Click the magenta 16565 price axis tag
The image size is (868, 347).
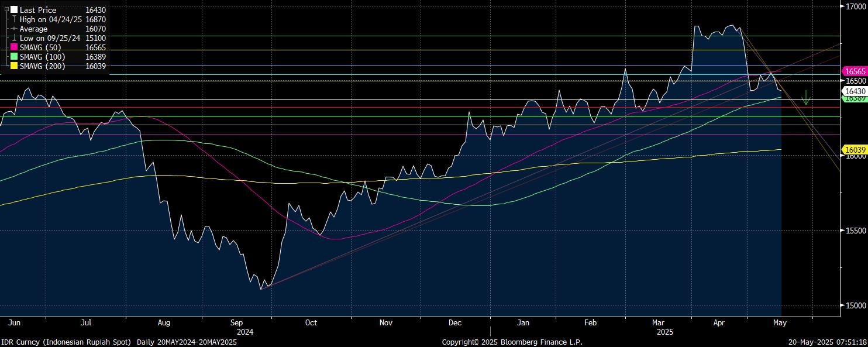[x=853, y=71]
